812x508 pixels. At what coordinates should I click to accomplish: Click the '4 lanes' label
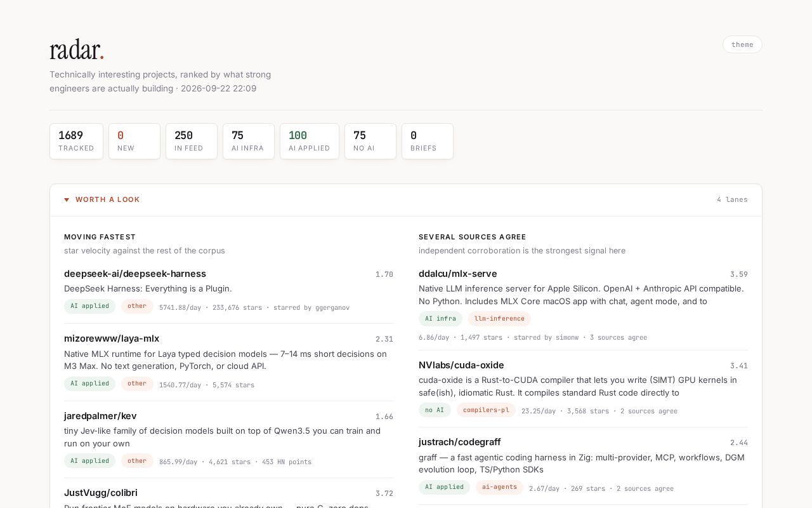[x=732, y=200]
